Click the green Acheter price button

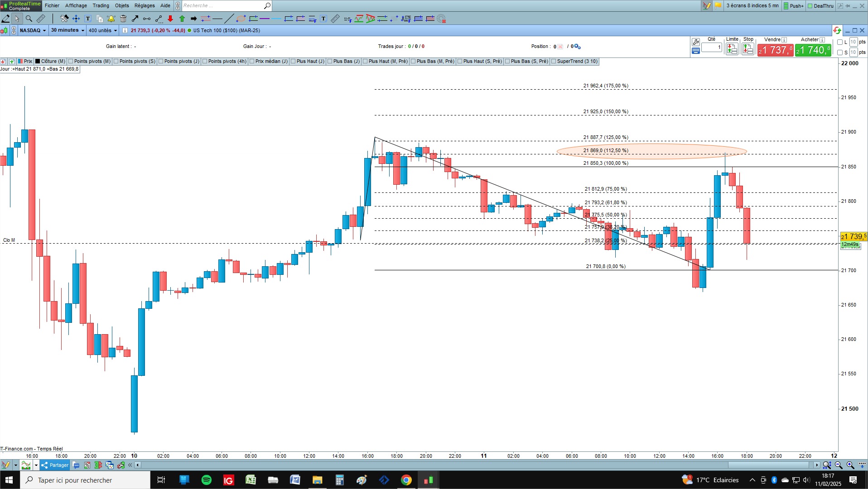(x=813, y=50)
